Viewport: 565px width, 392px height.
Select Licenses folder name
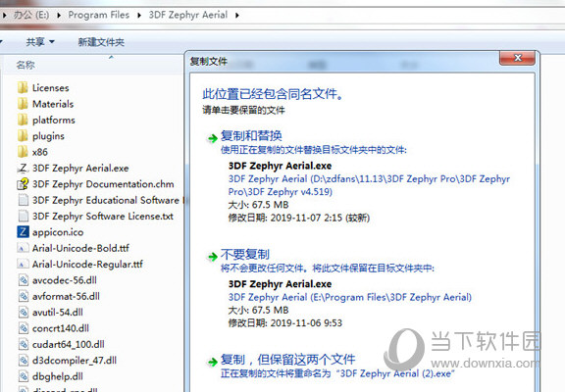(50, 88)
